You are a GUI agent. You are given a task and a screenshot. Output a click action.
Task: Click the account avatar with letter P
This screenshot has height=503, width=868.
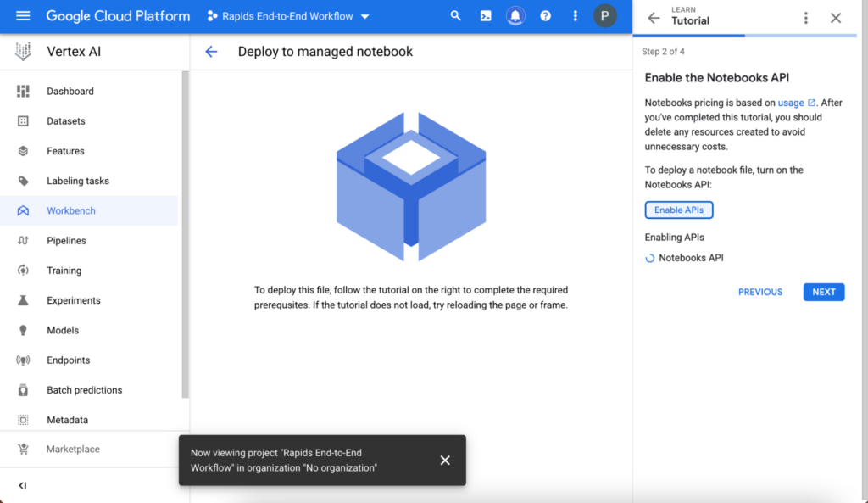tap(605, 15)
